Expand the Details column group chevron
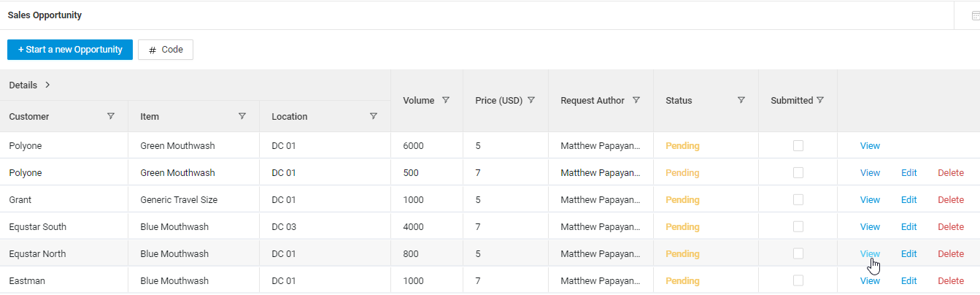980x295 pixels. (x=47, y=85)
